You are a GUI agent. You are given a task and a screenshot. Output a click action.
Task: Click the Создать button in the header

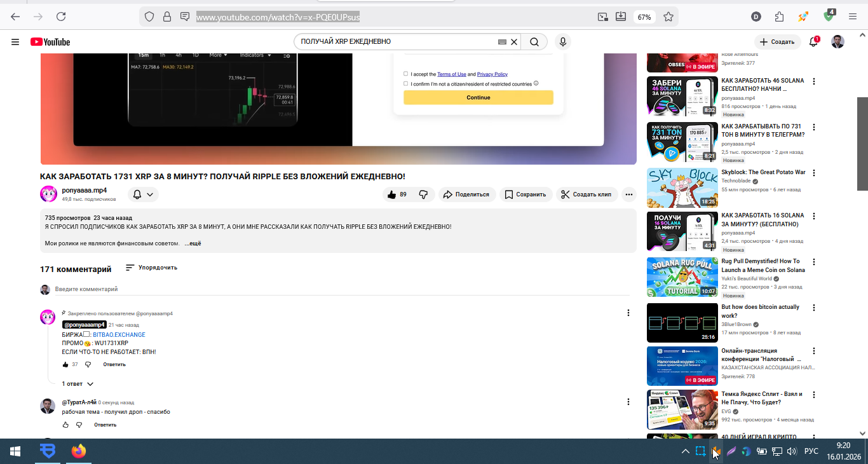click(778, 42)
